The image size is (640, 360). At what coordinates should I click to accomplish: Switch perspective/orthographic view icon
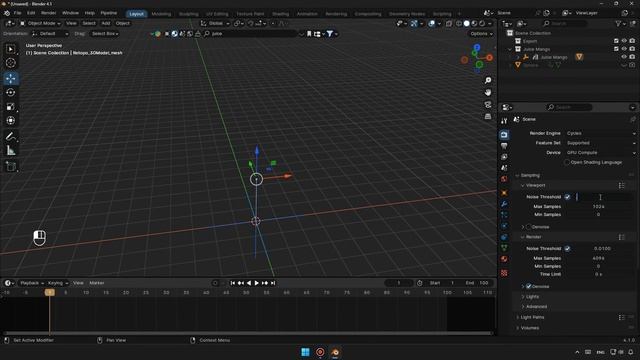pyautogui.click(x=488, y=116)
